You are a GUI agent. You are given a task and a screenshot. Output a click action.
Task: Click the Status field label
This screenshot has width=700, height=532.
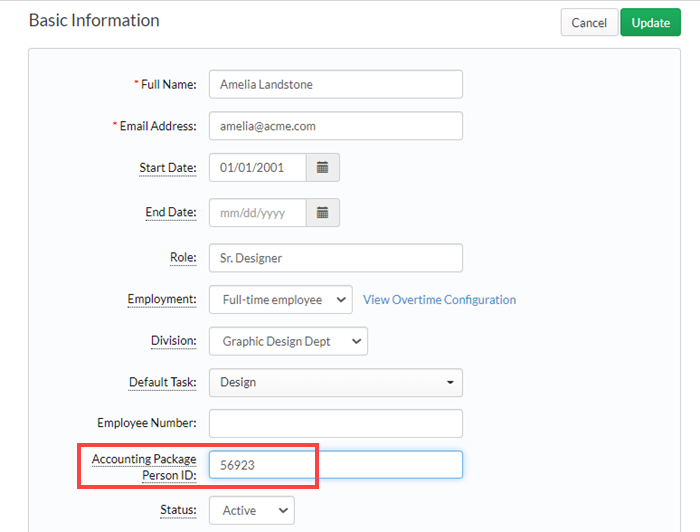tap(178, 510)
